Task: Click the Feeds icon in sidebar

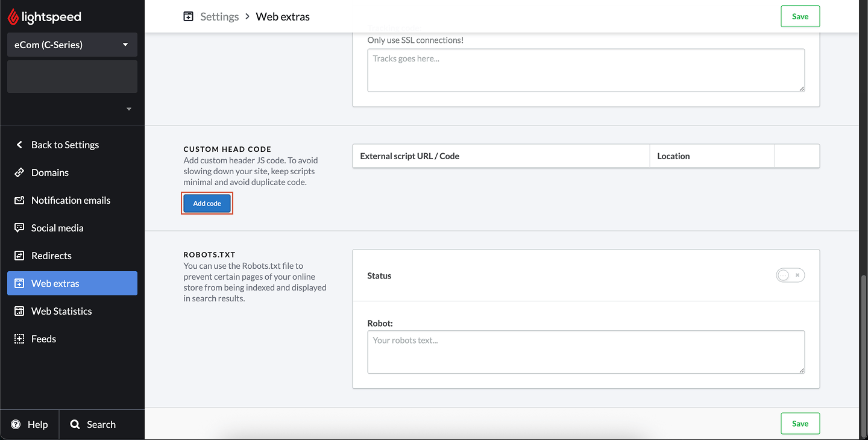Action: [19, 339]
